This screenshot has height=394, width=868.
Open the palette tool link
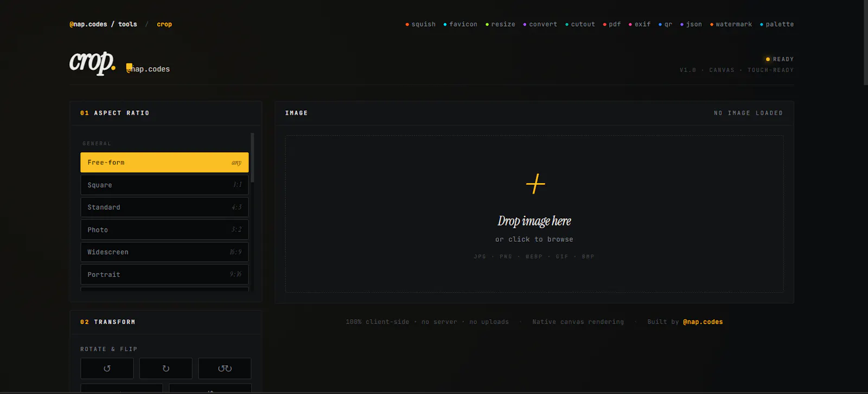(x=777, y=24)
